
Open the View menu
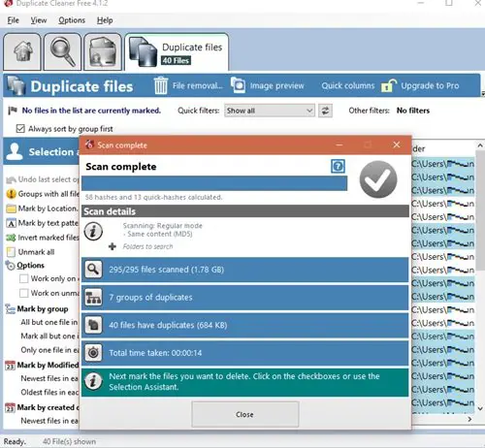coord(39,20)
